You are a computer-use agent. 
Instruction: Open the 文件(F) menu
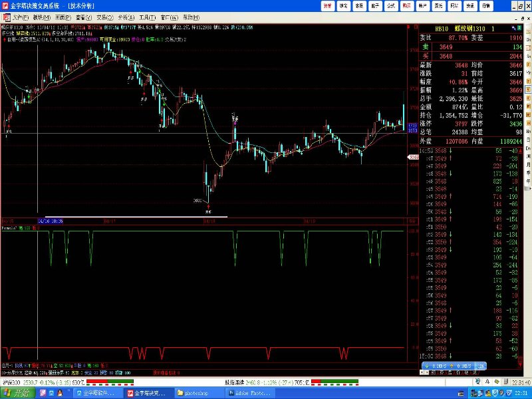point(21,17)
